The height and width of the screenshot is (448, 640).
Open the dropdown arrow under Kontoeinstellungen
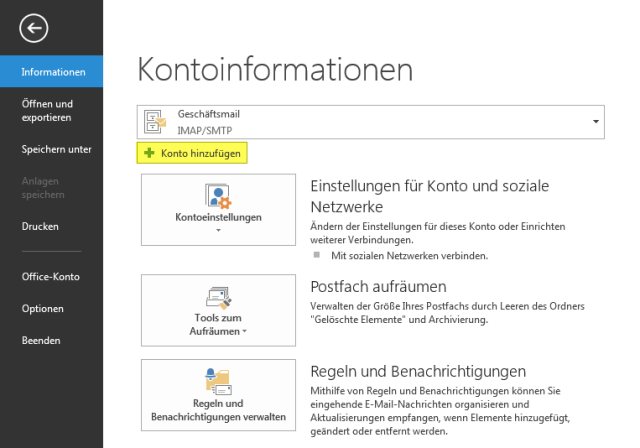(x=218, y=230)
